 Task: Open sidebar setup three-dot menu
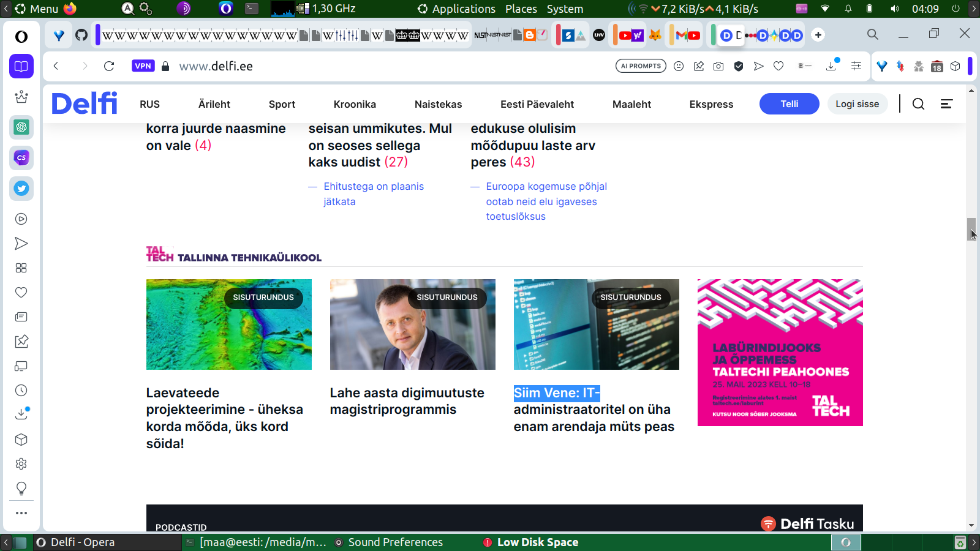pyautogui.click(x=21, y=513)
